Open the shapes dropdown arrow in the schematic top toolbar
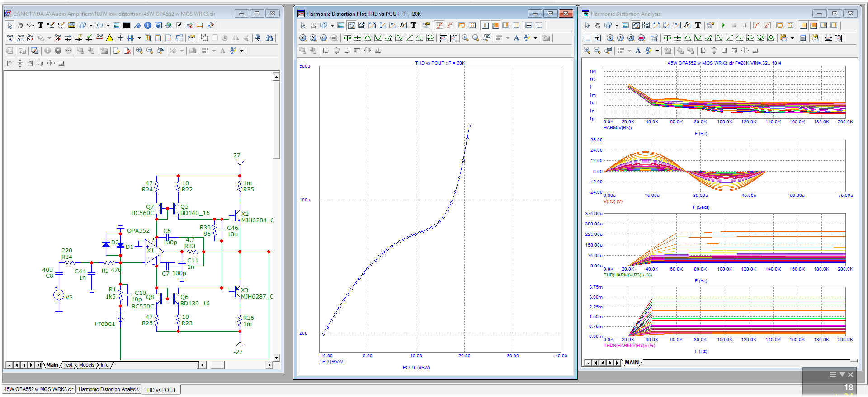 91,25
